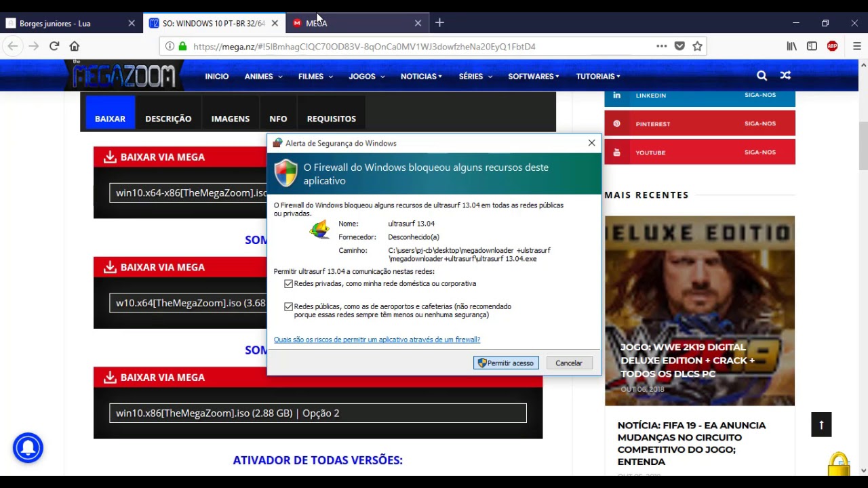This screenshot has width=868, height=488.
Task: Open FIFA 19 news article link
Action: pos(692,443)
